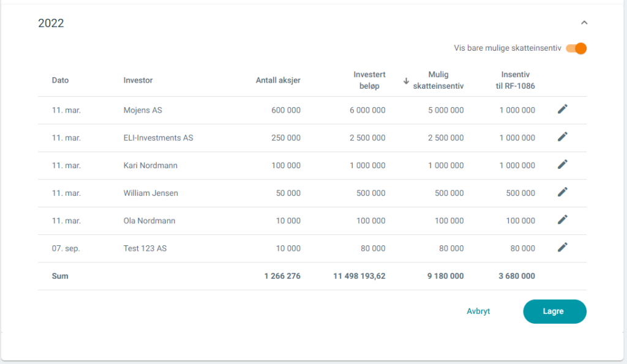Cancel editing via Avbryt
Image resolution: width=627 pixels, height=364 pixels.
tap(478, 311)
